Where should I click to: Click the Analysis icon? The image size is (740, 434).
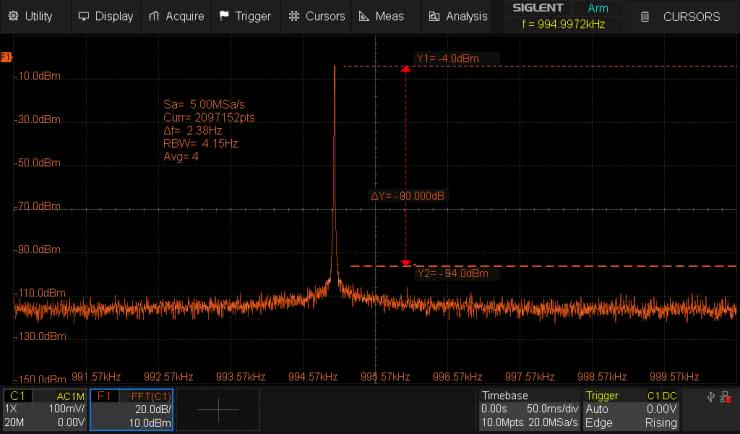[x=433, y=16]
